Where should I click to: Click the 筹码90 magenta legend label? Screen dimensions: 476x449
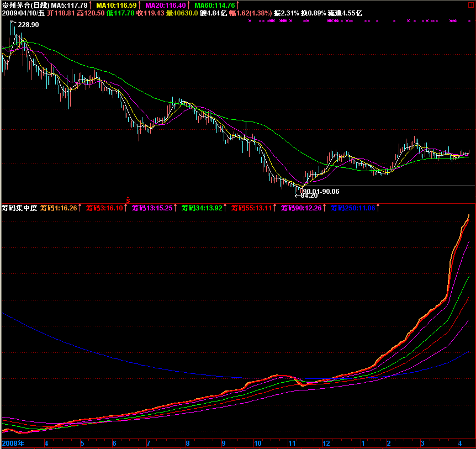point(302,208)
